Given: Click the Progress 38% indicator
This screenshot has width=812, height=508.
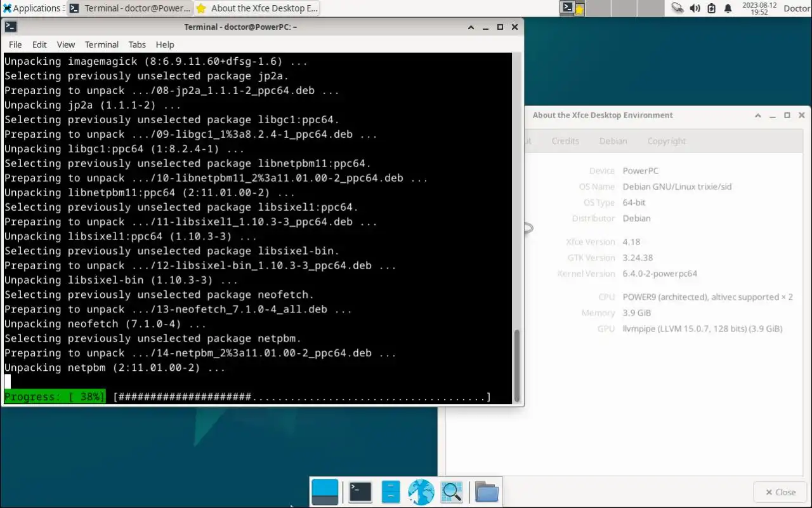Looking at the screenshot, I should pyautogui.click(x=55, y=397).
